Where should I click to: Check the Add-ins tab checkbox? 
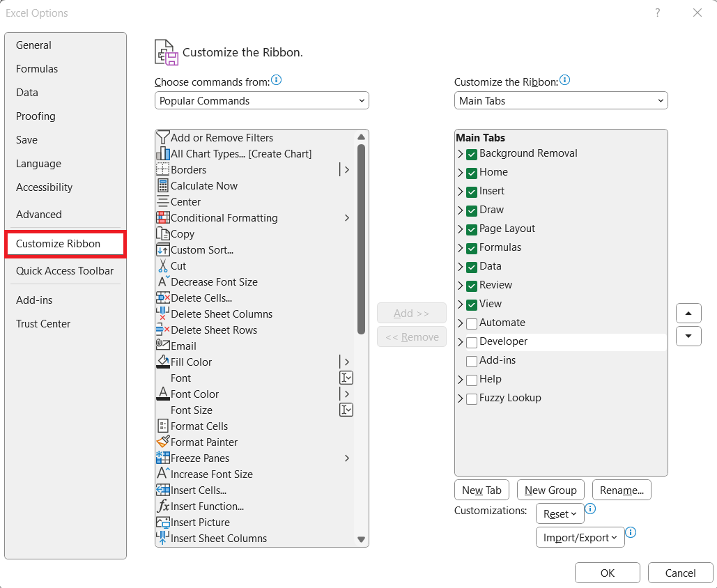(x=472, y=361)
